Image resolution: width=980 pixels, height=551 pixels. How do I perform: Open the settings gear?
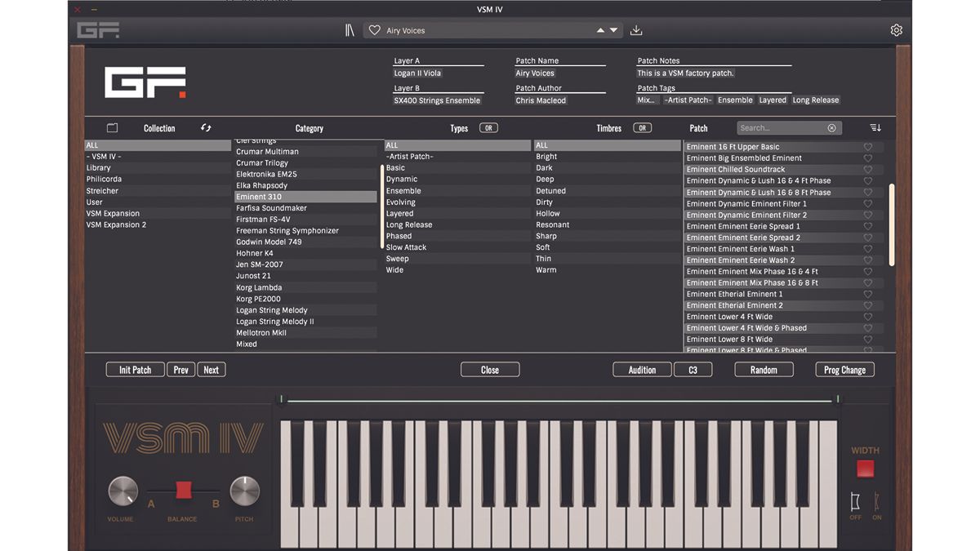point(896,30)
